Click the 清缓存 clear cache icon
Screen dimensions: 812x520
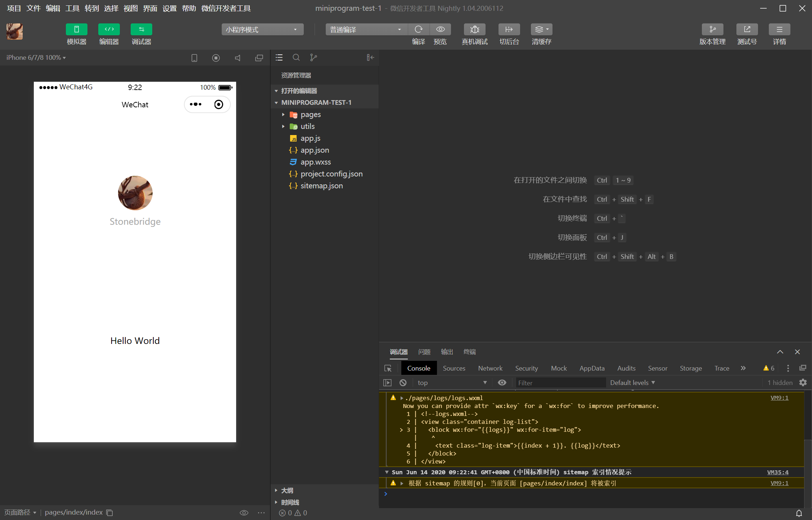pyautogui.click(x=541, y=29)
